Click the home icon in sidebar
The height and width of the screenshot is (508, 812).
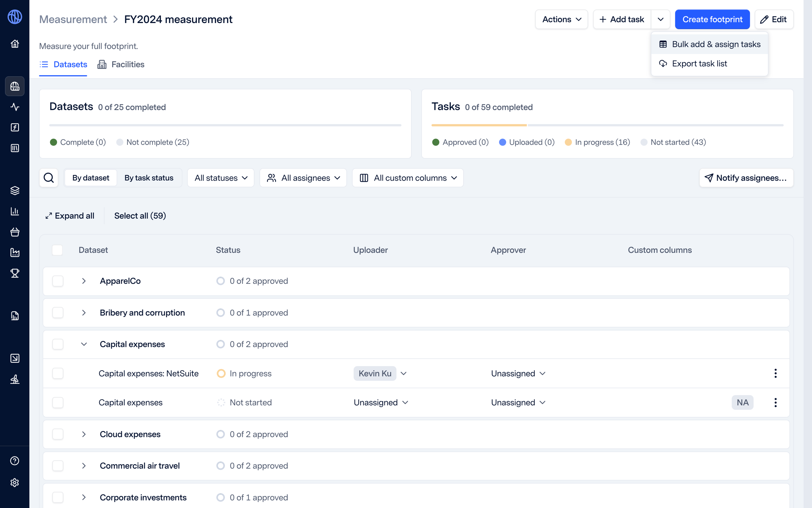click(15, 44)
